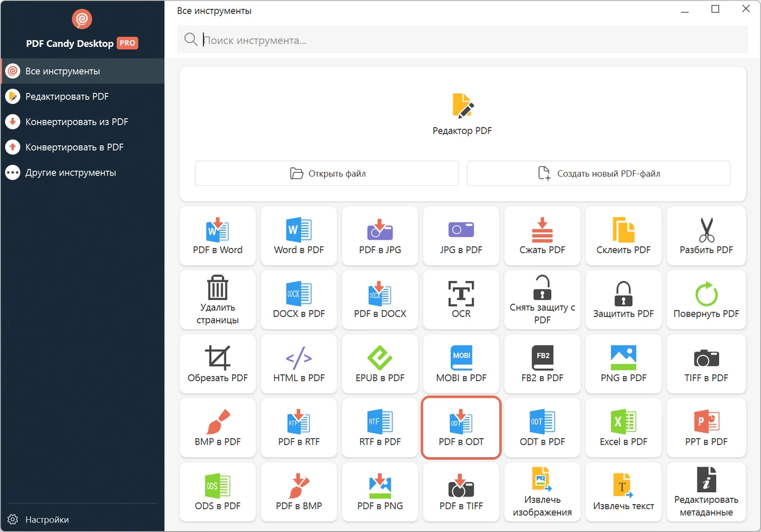Open Конвертировать в PDF section
Screen dimensions: 761x532
tap(82, 147)
